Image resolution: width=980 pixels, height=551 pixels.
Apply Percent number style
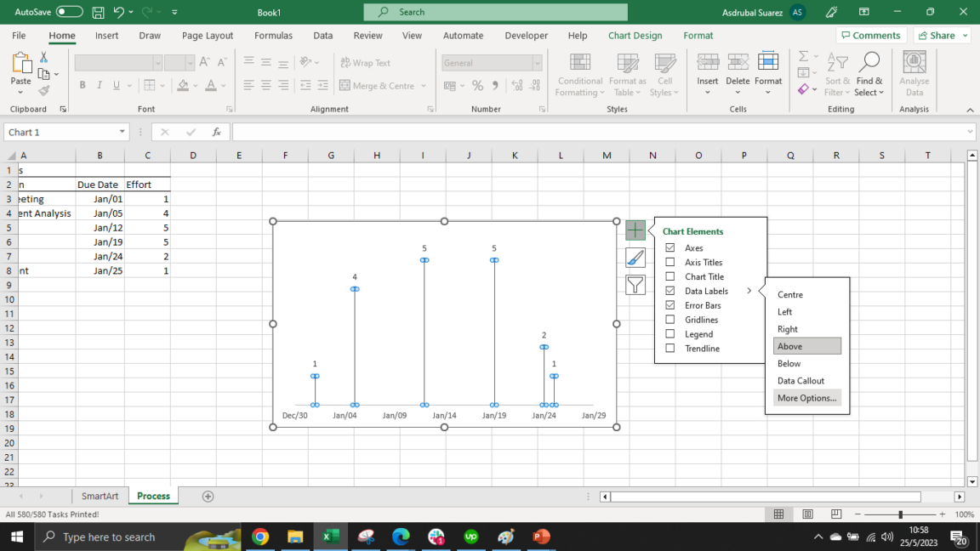[477, 85]
